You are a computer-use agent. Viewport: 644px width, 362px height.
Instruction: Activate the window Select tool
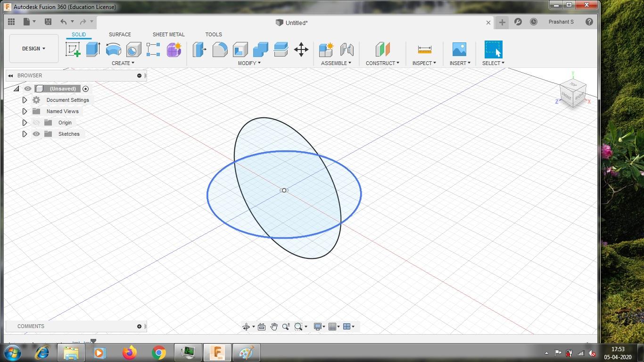493,49
